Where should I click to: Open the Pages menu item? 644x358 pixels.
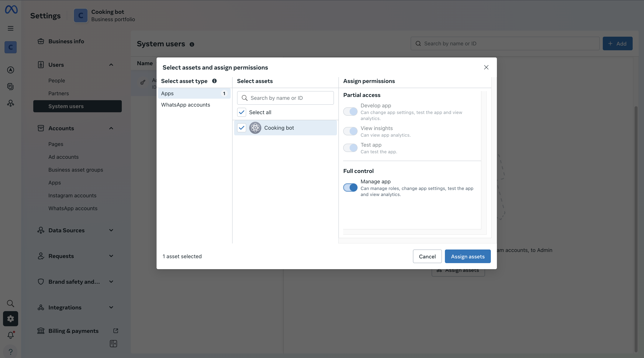(56, 144)
